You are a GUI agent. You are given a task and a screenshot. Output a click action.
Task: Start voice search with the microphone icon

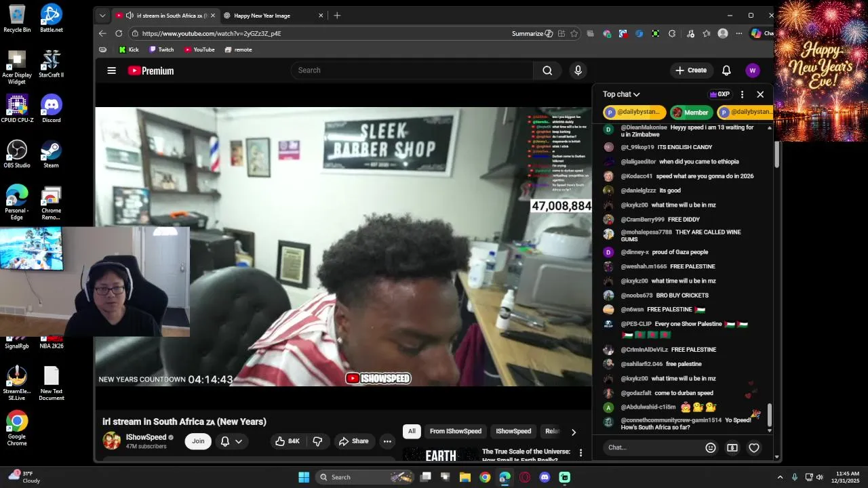click(x=578, y=70)
